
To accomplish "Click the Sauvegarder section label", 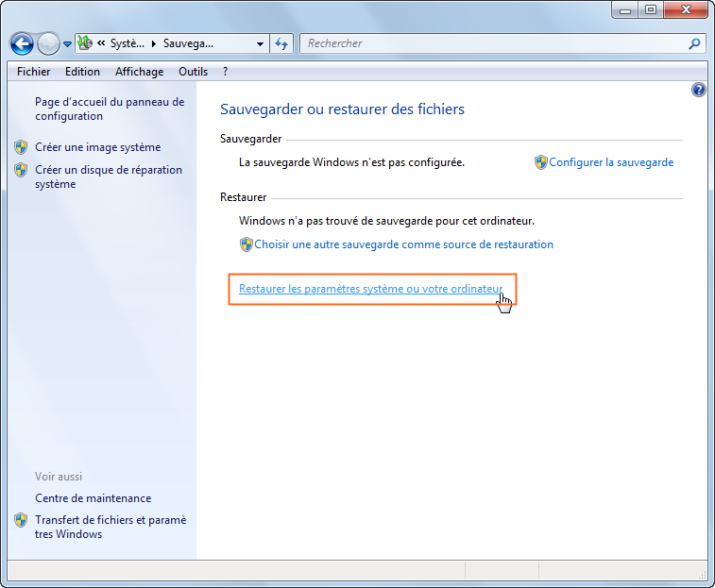I will (x=251, y=139).
